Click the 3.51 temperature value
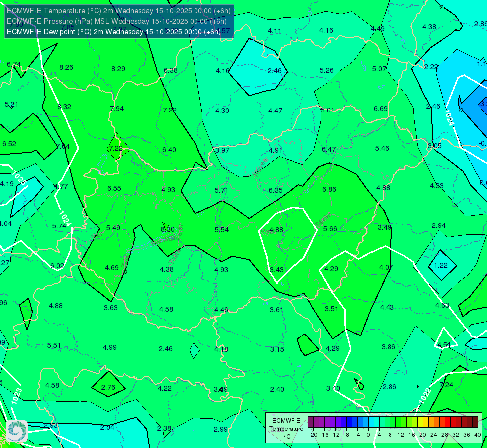487x448 pixels. click(x=331, y=309)
